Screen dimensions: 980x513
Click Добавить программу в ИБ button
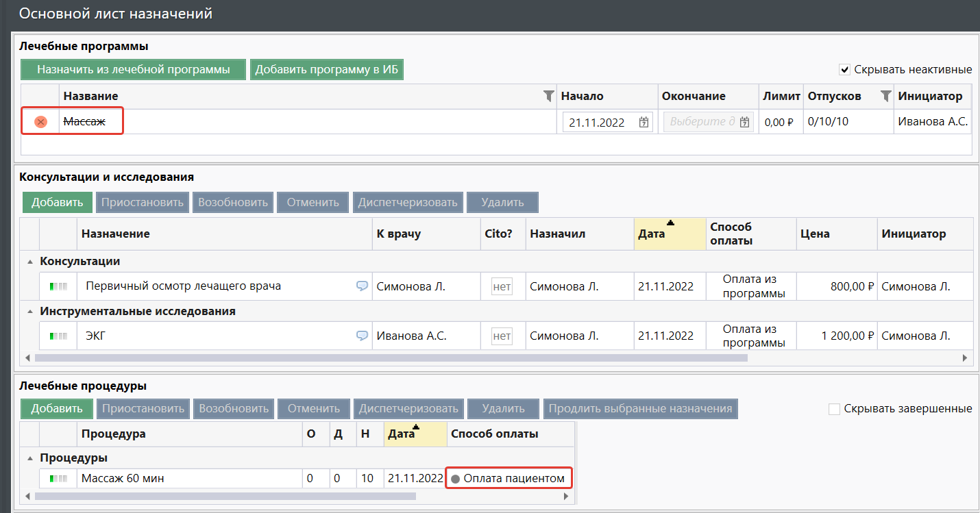click(x=326, y=69)
